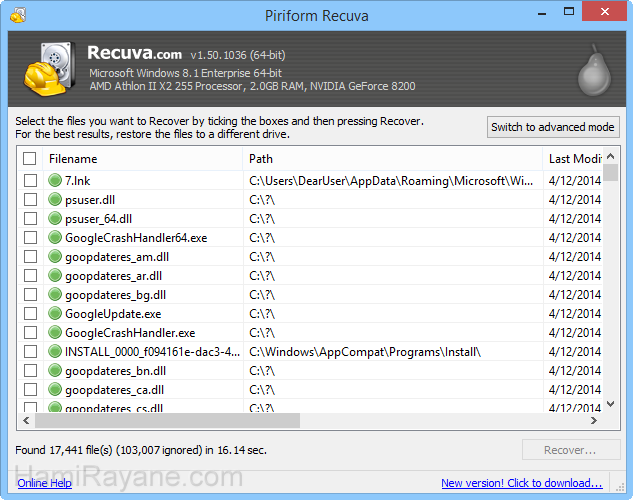Open the New version download link
633x500 pixels.
point(522,483)
